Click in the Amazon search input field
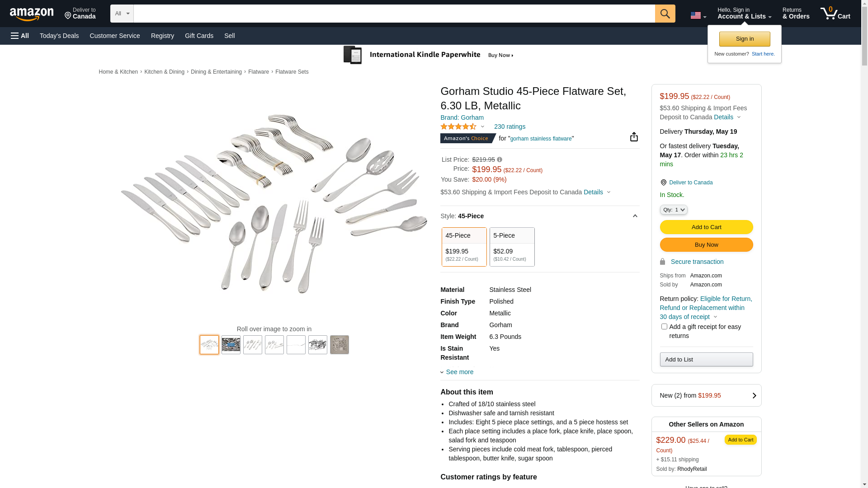868x488 pixels. click(x=394, y=14)
